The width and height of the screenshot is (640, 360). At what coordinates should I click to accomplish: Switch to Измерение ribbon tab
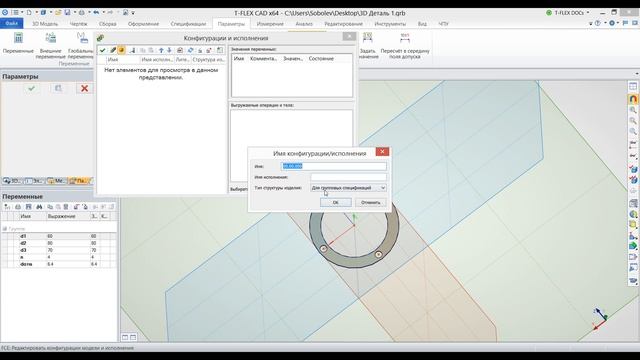[270, 24]
